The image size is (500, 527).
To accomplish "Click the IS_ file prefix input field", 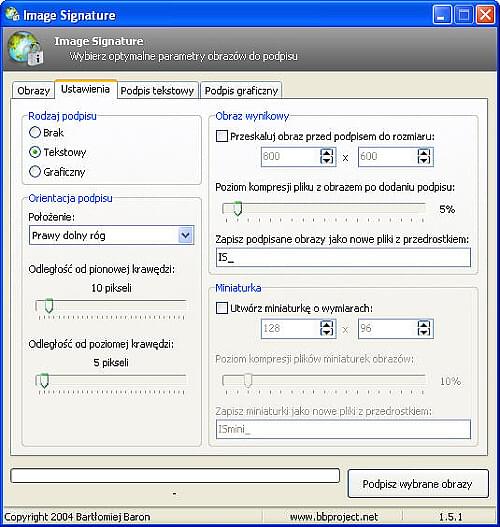I will (343, 258).
